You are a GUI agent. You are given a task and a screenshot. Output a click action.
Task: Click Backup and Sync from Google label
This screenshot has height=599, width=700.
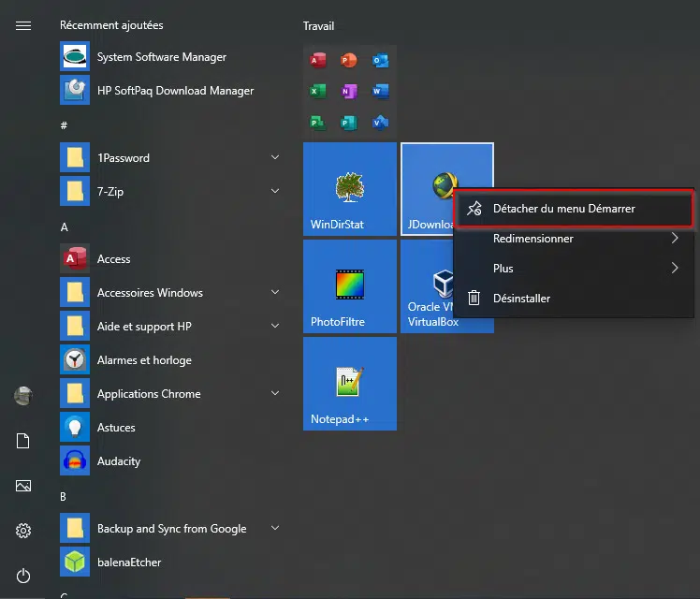[x=172, y=529]
